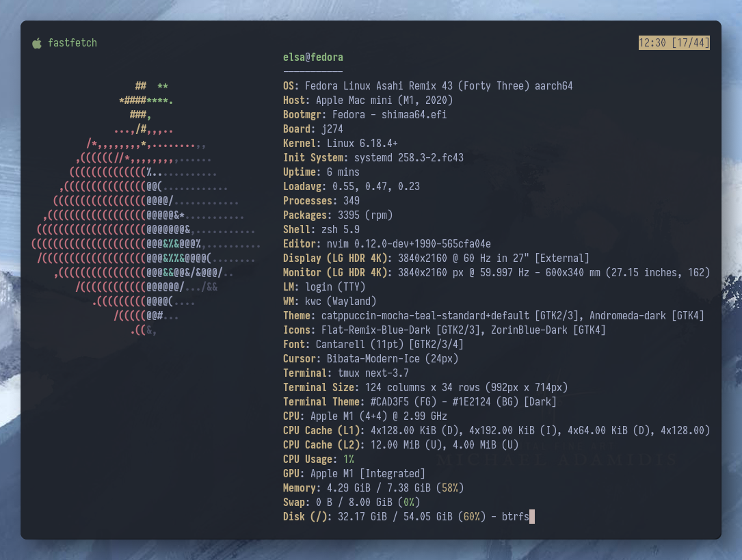Click the 'LM: login (TTY)' line
742x560 pixels.
[324, 287]
